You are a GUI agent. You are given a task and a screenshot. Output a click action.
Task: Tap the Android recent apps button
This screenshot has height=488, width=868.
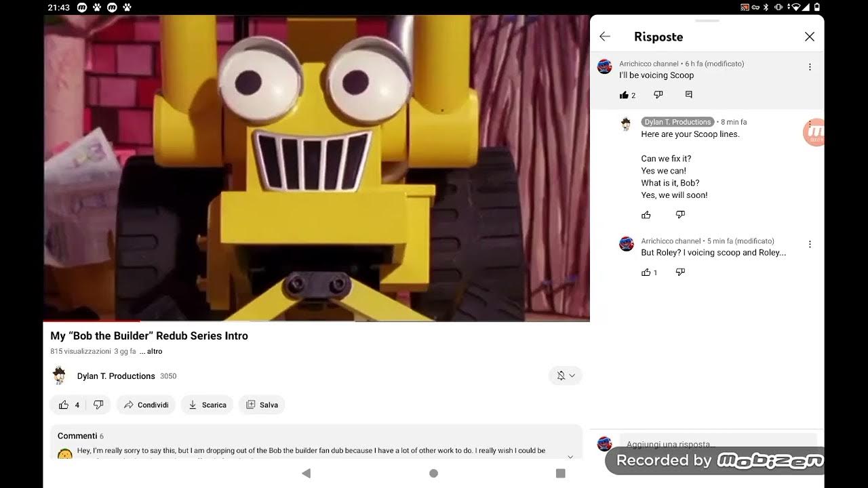tap(560, 473)
